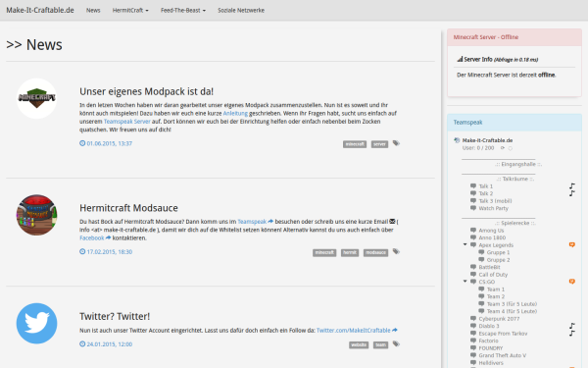This screenshot has height=368, width=588.
Task: Open the Make-It-Craftable.de brand link
Action: [x=40, y=10]
